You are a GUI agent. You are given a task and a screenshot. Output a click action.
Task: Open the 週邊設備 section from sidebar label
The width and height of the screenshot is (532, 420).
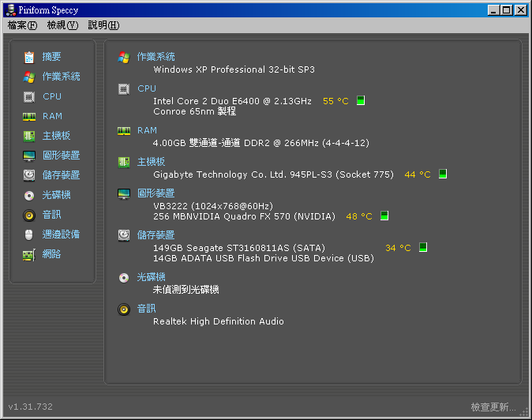pyautogui.click(x=61, y=234)
